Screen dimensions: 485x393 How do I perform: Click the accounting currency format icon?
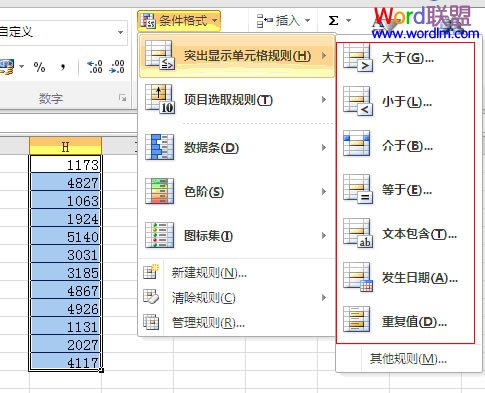pyautogui.click(x=7, y=67)
